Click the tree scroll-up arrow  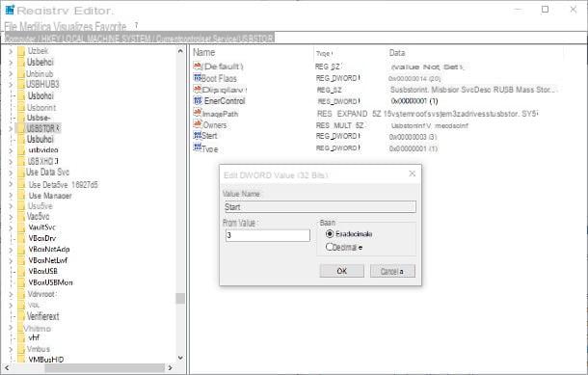(x=180, y=51)
